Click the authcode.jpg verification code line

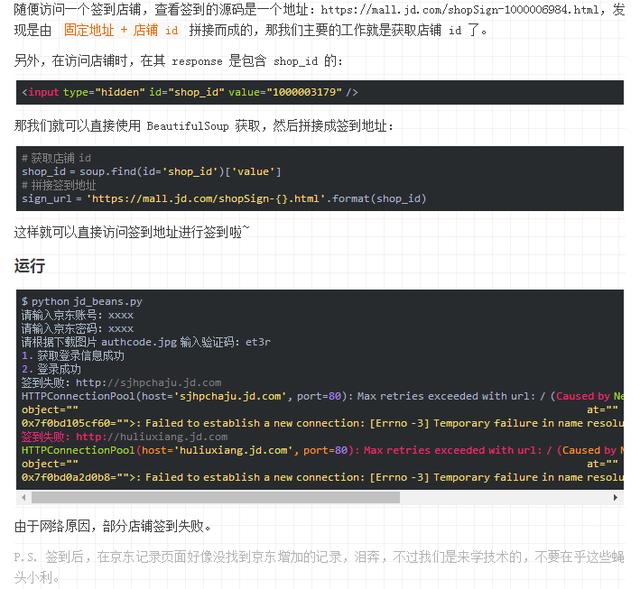tap(146, 342)
